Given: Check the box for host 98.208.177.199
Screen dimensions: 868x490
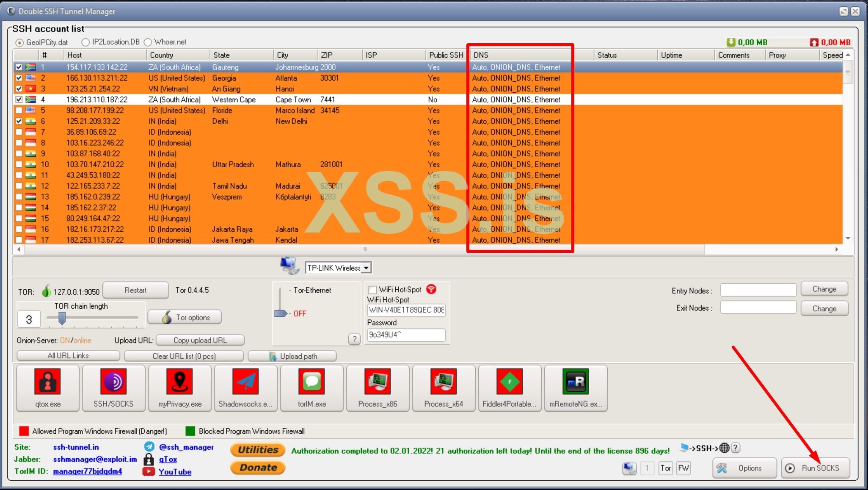Looking at the screenshot, I should (x=19, y=110).
